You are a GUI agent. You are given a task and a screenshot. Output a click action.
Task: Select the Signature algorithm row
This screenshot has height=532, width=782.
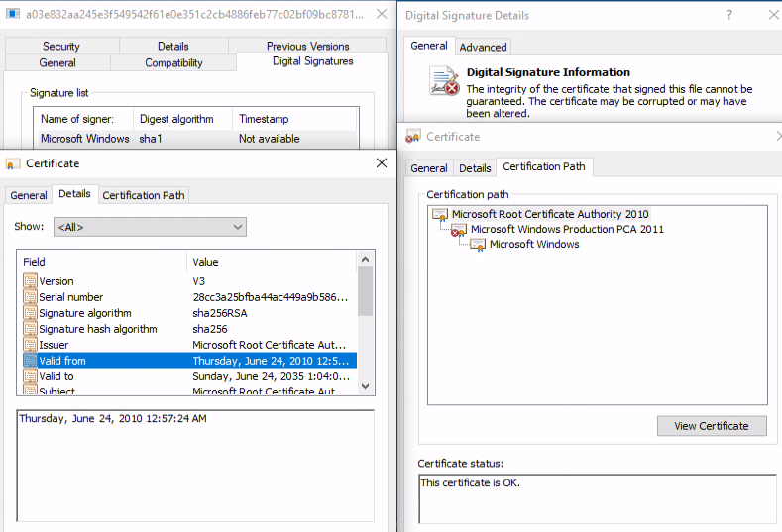tap(189, 313)
